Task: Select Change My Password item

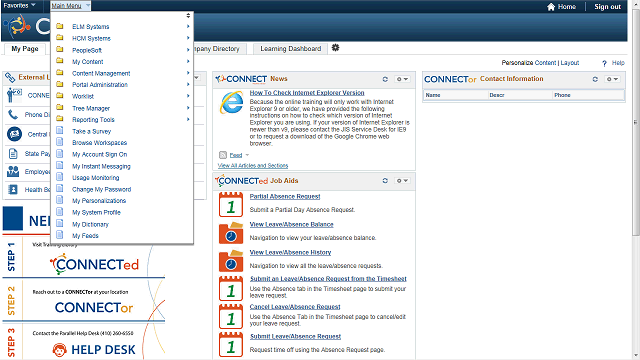Action: (x=102, y=189)
